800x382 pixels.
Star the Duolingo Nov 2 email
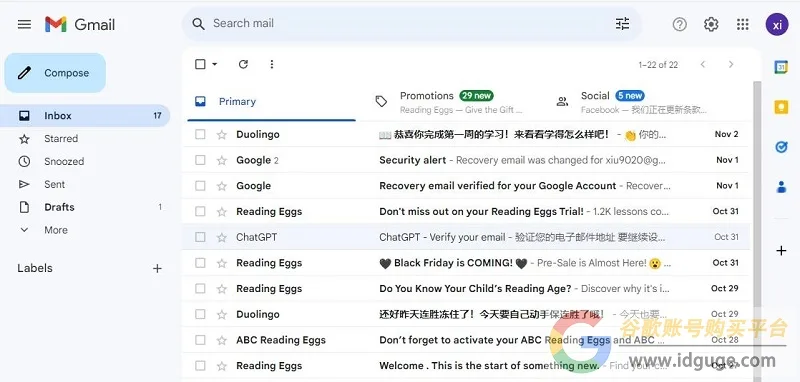point(221,135)
